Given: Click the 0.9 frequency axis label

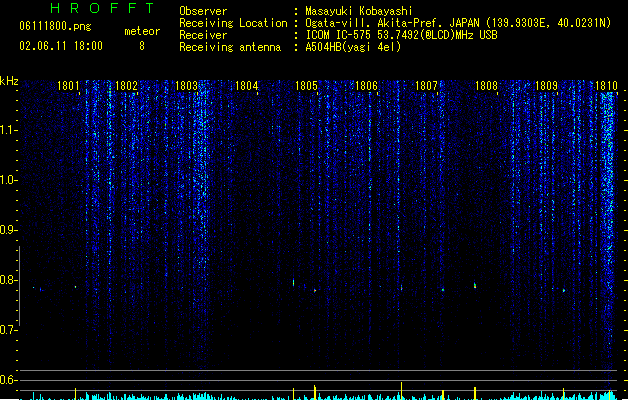Looking at the screenshot, I should tap(8, 230).
